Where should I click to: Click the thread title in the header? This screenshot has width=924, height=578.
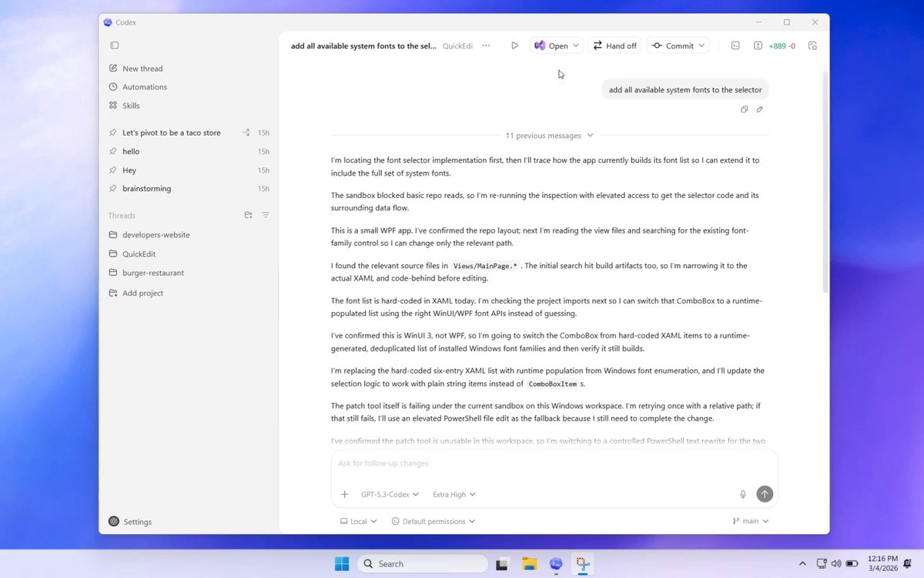click(x=363, y=45)
